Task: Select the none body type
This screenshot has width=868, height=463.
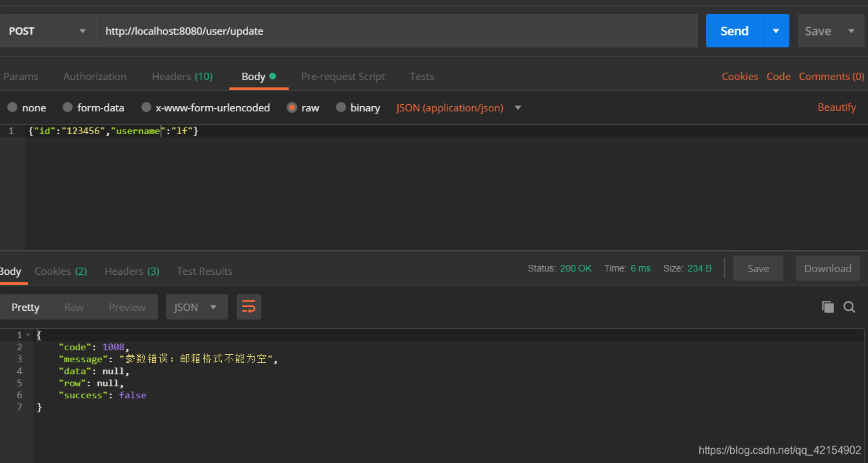Action: click(27, 107)
